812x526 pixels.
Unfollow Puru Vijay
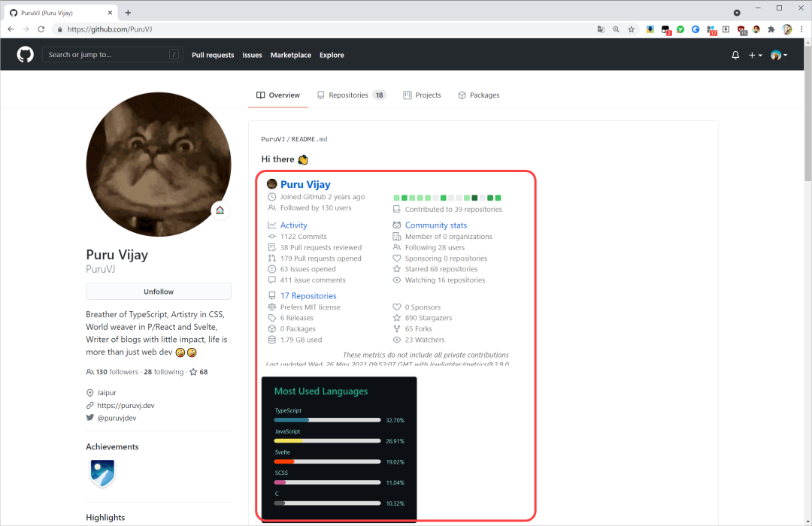(159, 292)
